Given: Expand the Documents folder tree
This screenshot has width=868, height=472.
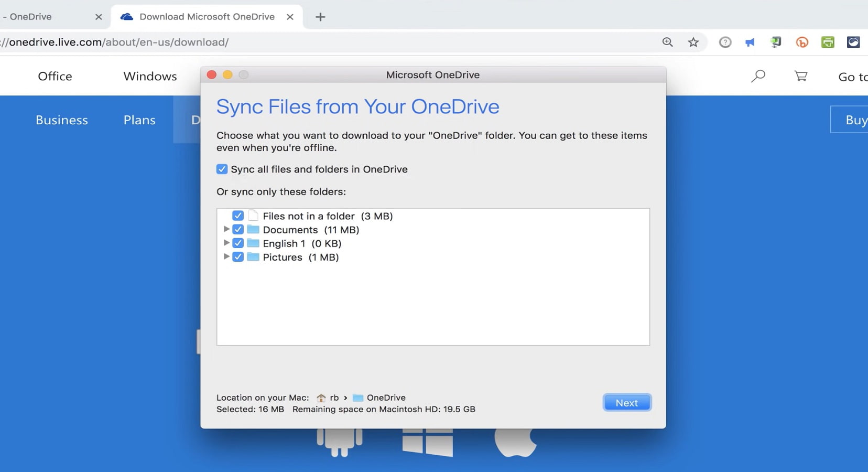Looking at the screenshot, I should tap(226, 229).
